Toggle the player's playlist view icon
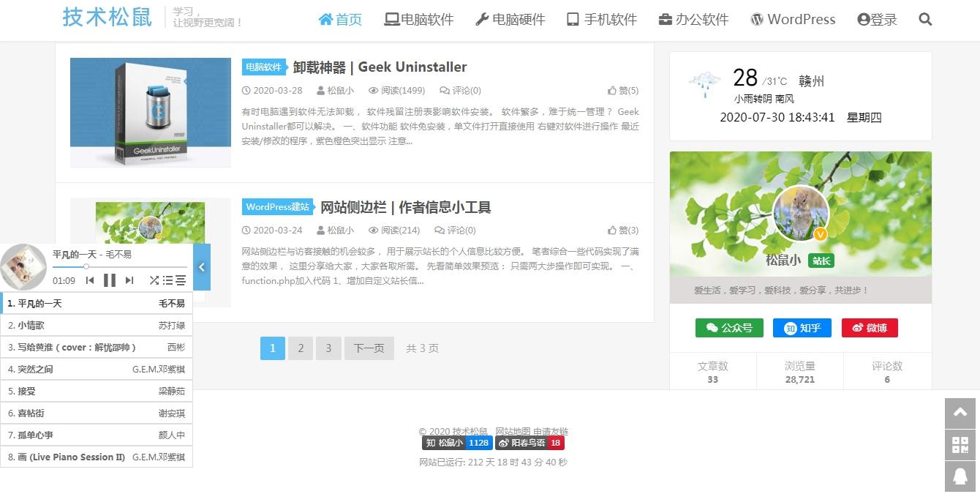980x494 pixels. coord(168,280)
